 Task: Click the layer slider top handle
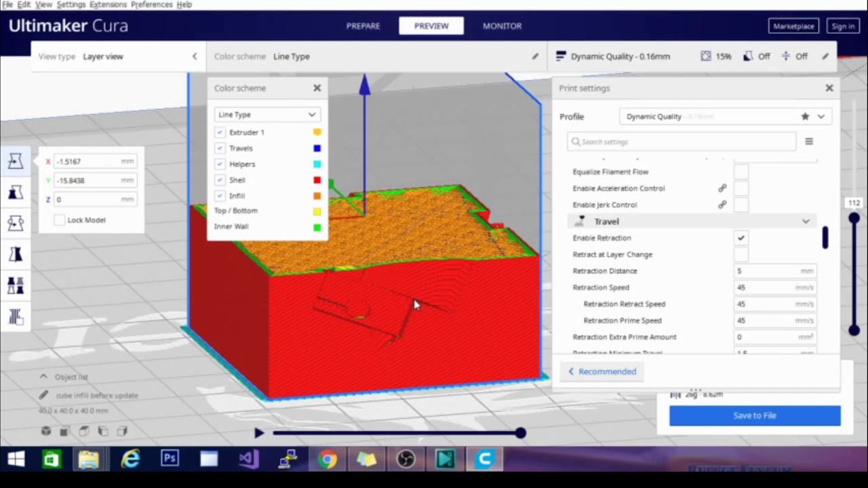854,218
